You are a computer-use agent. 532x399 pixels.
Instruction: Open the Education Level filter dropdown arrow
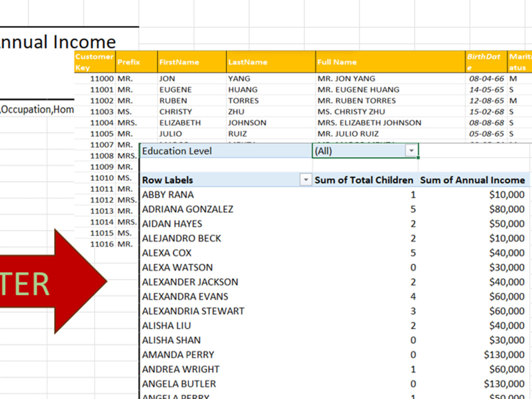(x=411, y=151)
